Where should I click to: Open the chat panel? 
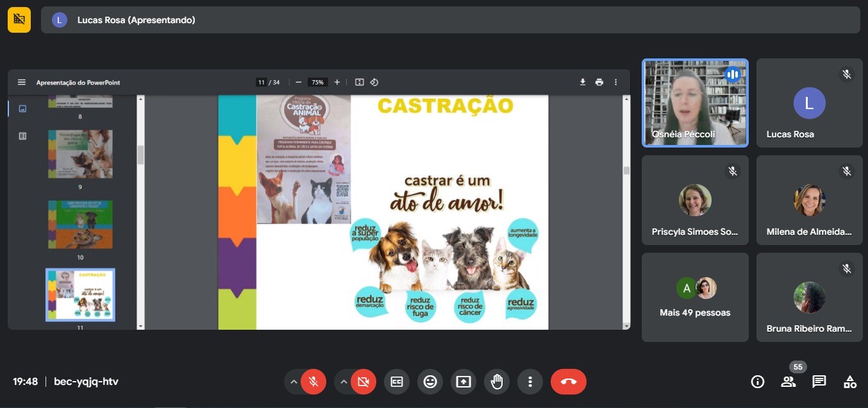[x=819, y=382]
